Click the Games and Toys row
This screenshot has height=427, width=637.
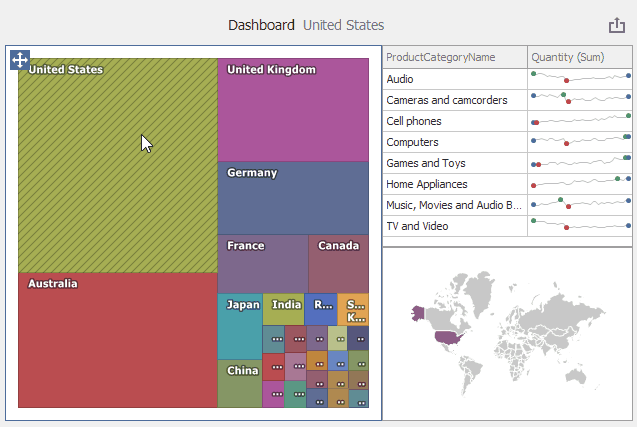(x=454, y=163)
